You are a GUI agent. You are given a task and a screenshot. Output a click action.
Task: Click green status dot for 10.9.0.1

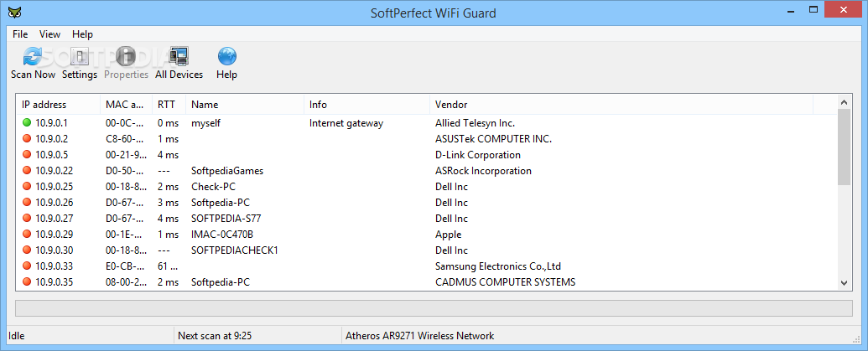(x=26, y=122)
